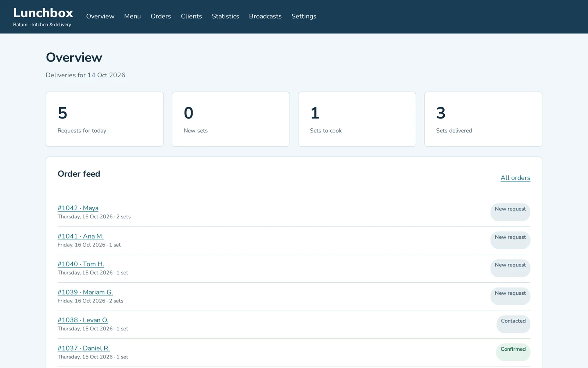Select the Sets to cook card
Screen dimensions: 588x368
357,119
